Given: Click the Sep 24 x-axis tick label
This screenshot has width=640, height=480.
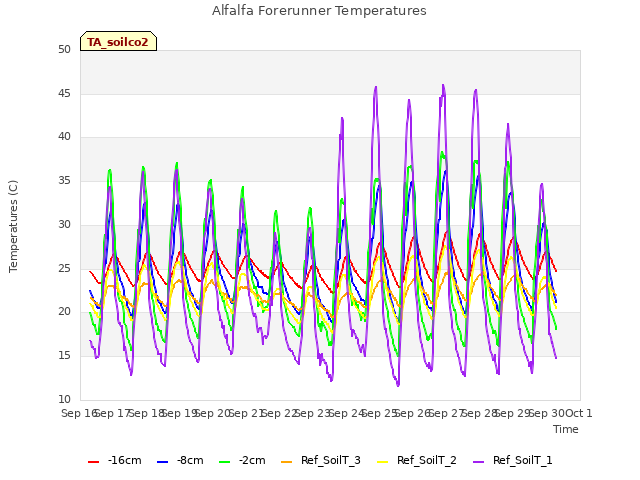Looking at the screenshot, I should coord(347,413).
